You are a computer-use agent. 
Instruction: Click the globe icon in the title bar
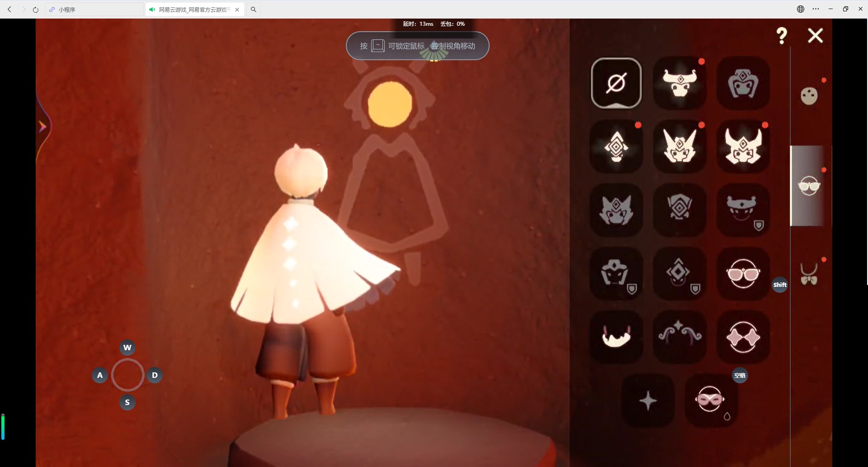click(801, 9)
